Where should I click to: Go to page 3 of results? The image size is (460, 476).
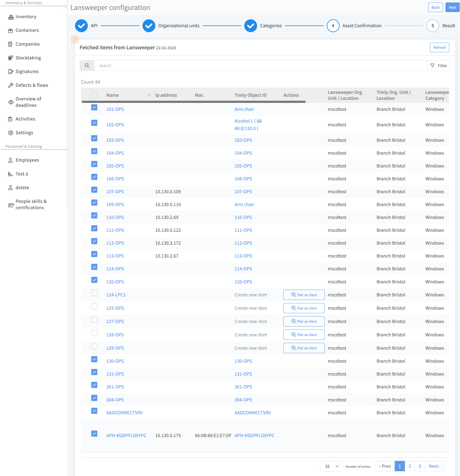click(420, 466)
